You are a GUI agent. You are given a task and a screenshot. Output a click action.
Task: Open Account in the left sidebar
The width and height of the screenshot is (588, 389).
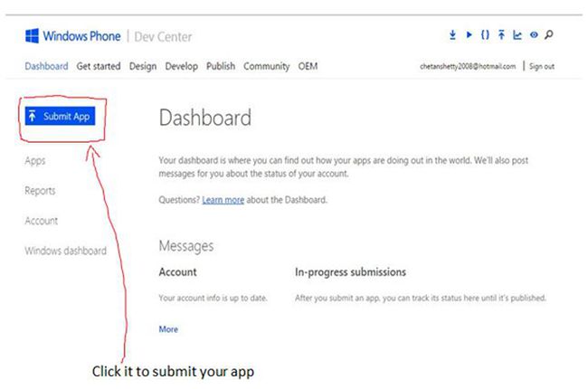[x=42, y=221]
